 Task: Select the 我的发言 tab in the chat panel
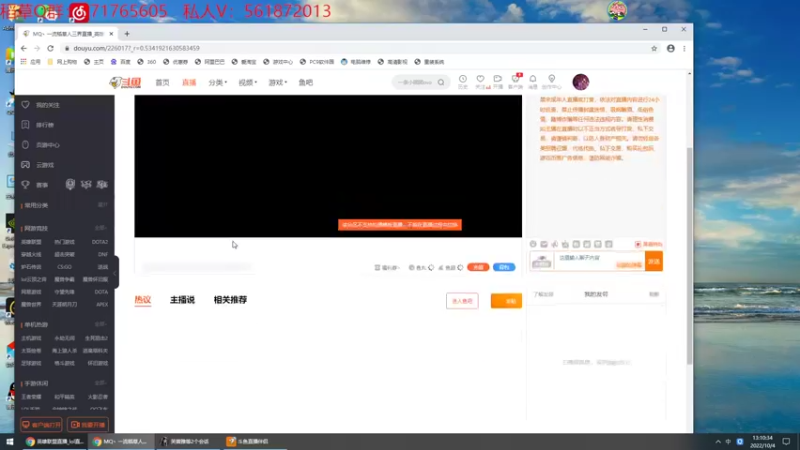click(x=596, y=294)
